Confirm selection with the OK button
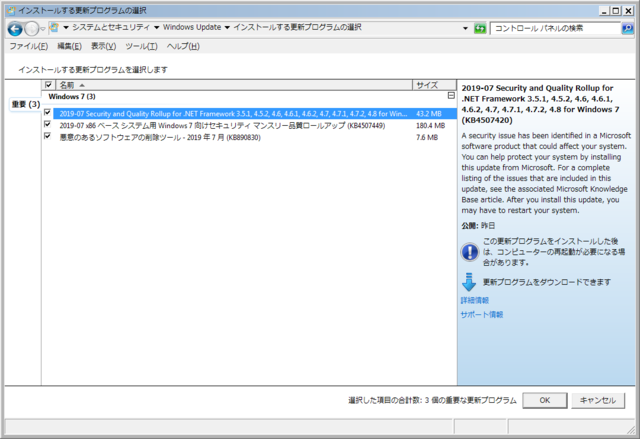Viewport: 640px width, 439px height. pos(545,400)
